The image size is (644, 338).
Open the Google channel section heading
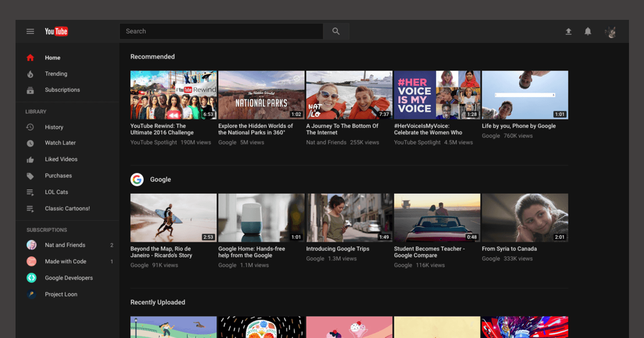[160, 180]
